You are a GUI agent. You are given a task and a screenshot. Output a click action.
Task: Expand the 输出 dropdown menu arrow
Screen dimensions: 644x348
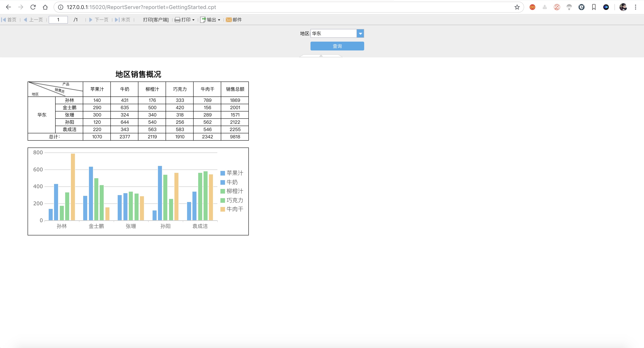click(x=219, y=20)
